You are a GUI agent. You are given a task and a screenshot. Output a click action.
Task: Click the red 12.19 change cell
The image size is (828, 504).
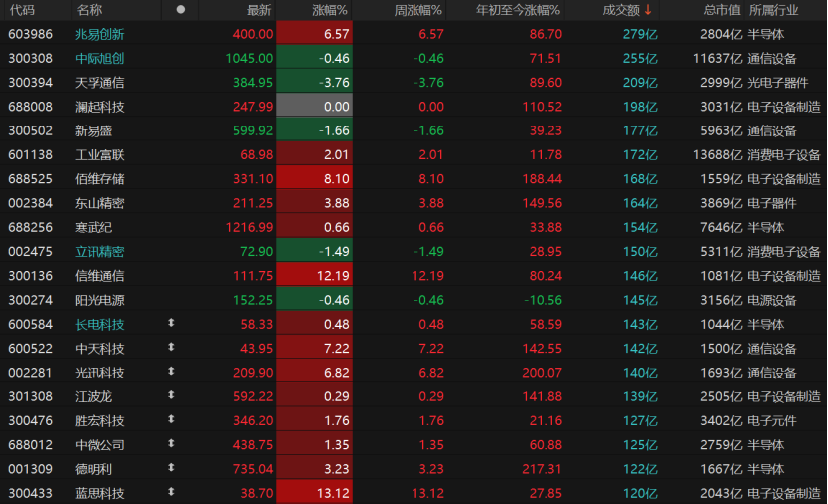tap(314, 276)
